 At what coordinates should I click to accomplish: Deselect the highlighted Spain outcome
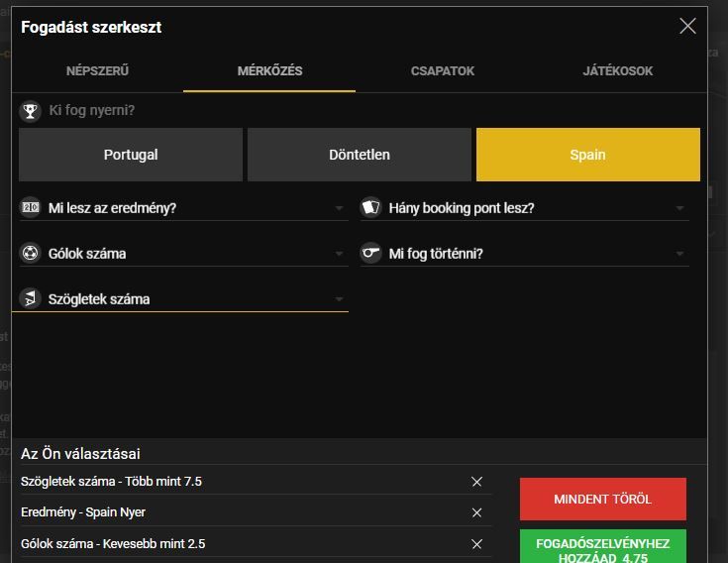tap(588, 155)
